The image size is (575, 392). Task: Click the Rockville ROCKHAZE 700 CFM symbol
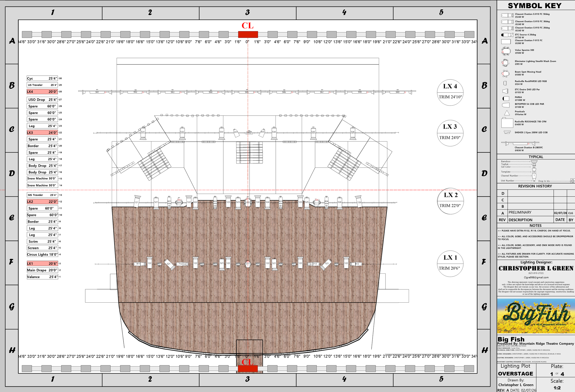point(507,123)
